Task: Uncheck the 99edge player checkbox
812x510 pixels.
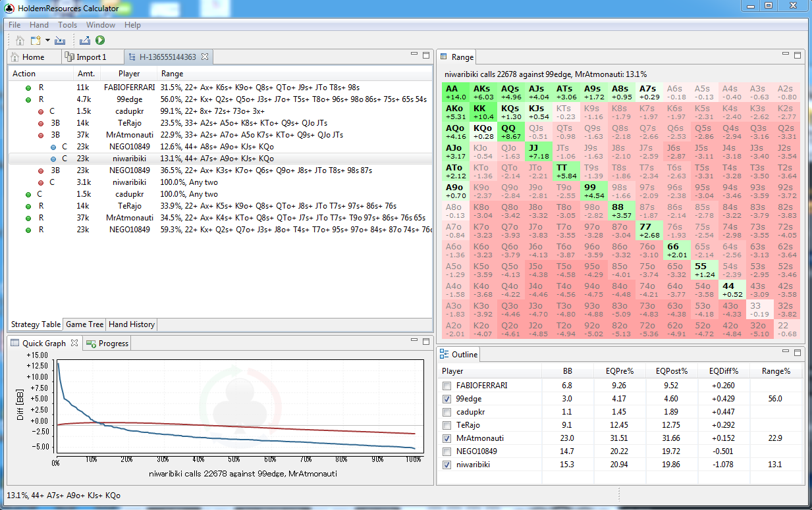Action: pyautogui.click(x=448, y=399)
